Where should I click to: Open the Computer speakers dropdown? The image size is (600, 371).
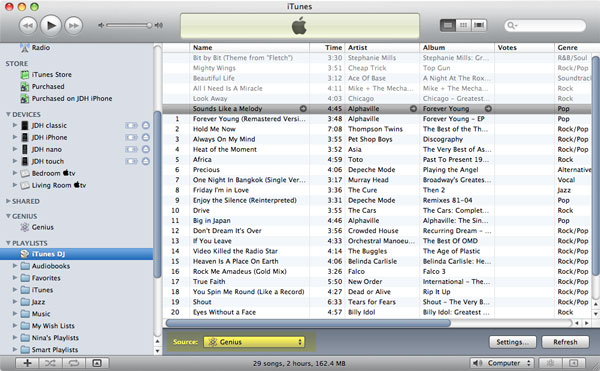(502, 363)
